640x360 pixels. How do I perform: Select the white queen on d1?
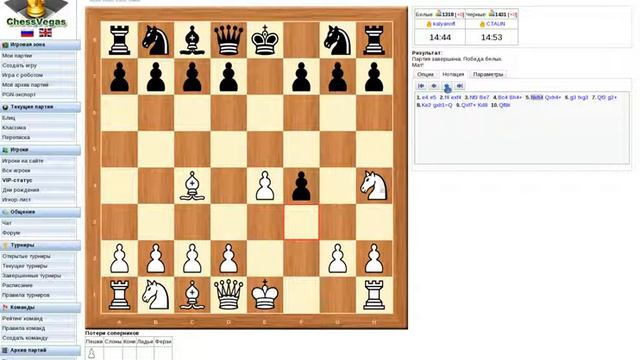tap(228, 295)
